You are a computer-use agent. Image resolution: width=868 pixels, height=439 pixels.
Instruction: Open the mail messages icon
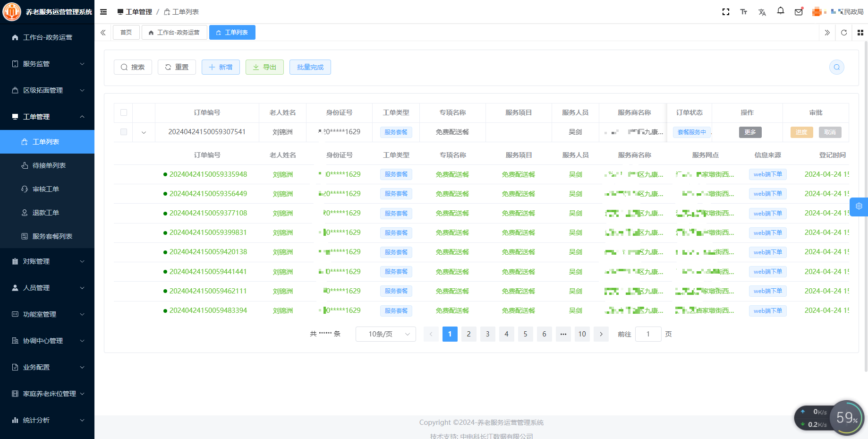point(799,12)
